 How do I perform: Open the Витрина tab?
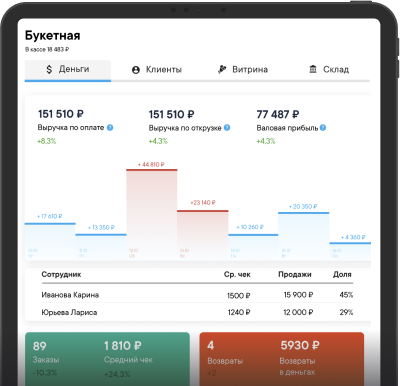click(x=243, y=70)
